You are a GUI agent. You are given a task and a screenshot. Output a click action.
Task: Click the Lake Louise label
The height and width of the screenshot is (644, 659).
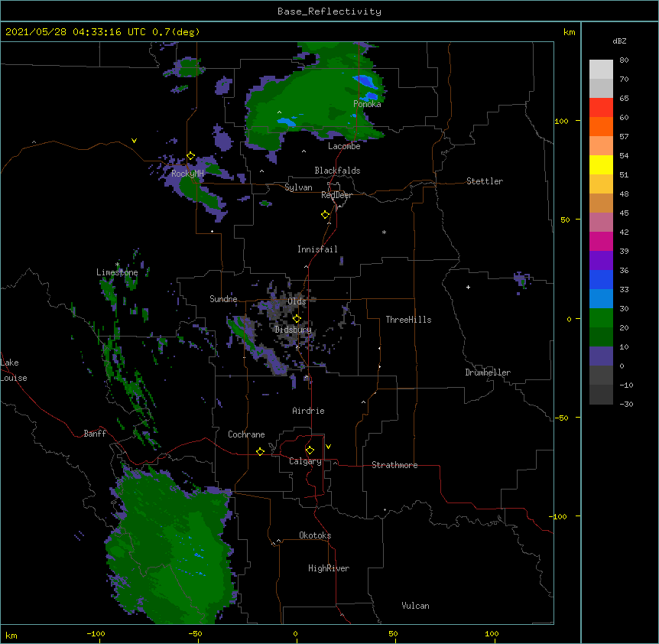tap(14, 370)
